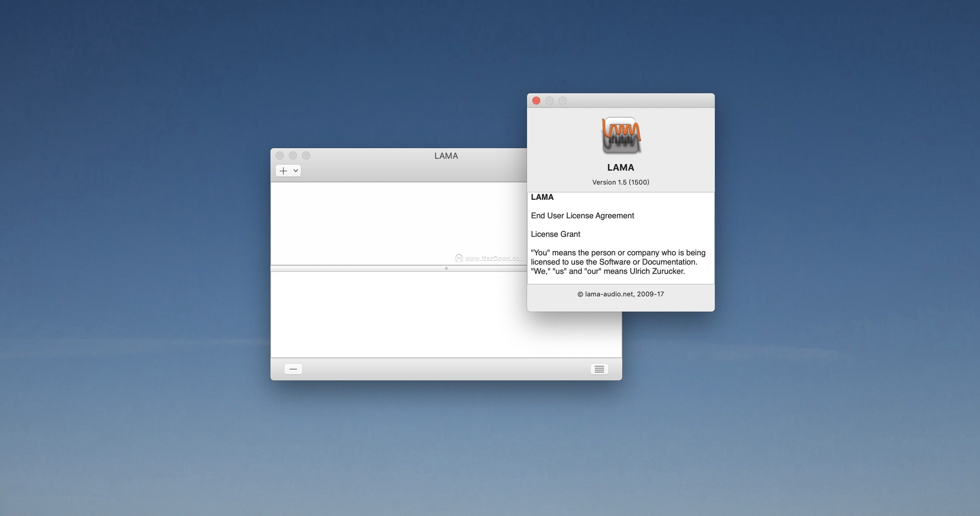
Task: Click the LAMA title in main window titlebar
Action: tap(446, 156)
